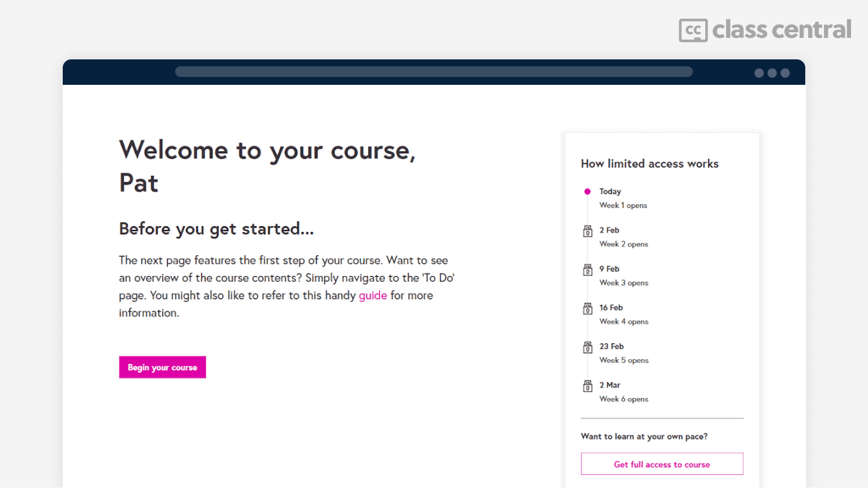The image size is (868, 488).
Task: Click the 'Week 1 opens' label
Action: 623,205
